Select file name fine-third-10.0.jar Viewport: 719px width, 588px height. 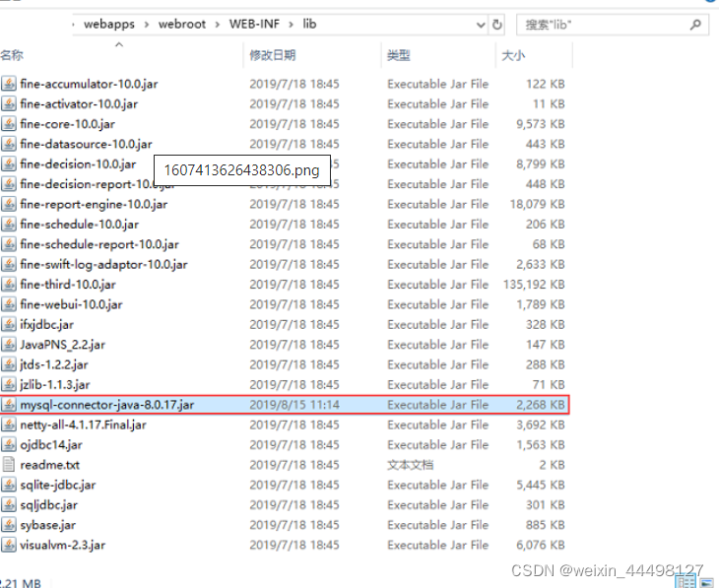coord(68,285)
